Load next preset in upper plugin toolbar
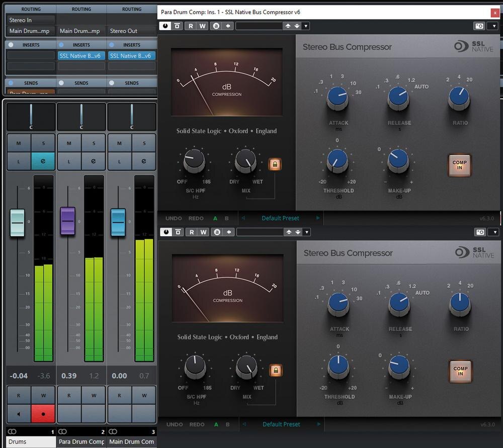The width and height of the screenshot is (503, 448). point(297,26)
